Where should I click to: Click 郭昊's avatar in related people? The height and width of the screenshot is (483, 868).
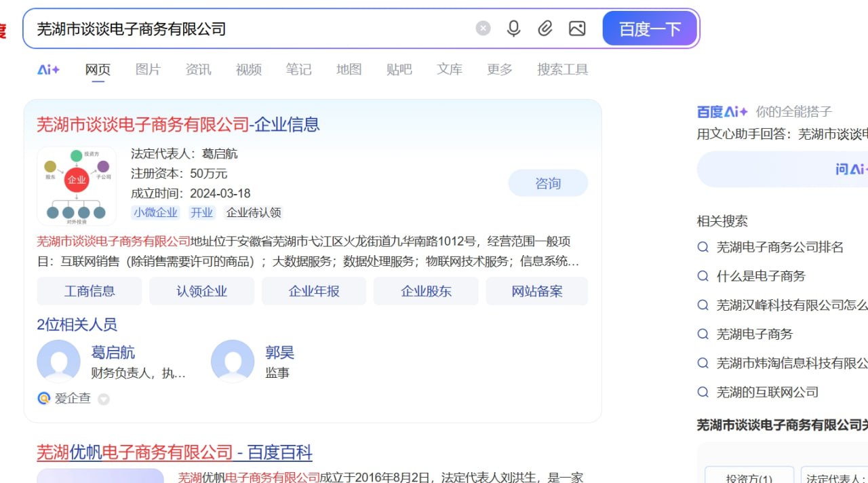(233, 361)
